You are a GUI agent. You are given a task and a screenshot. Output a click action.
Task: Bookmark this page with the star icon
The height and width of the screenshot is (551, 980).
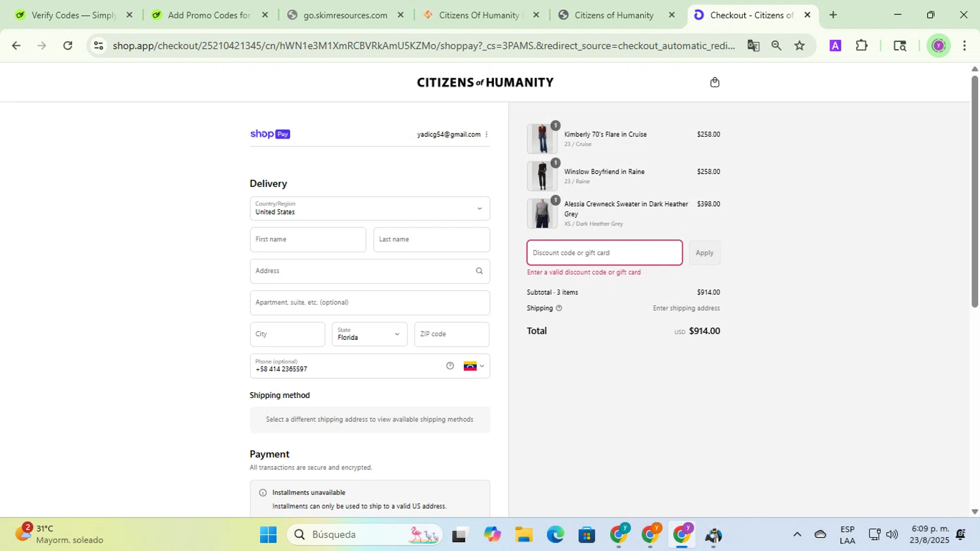point(800,46)
